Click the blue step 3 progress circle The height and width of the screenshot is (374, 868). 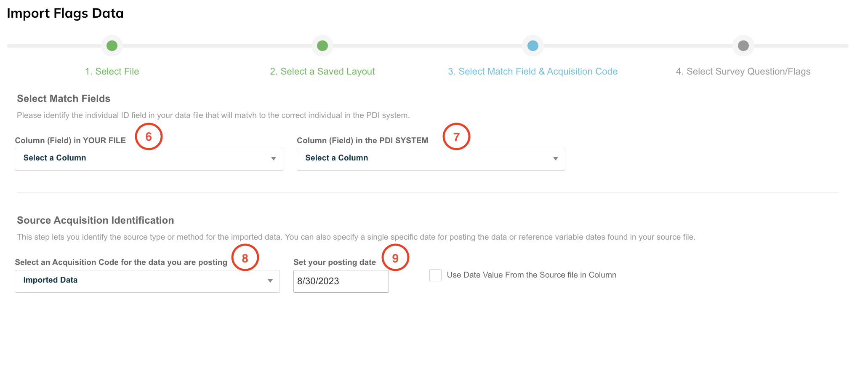click(x=533, y=45)
